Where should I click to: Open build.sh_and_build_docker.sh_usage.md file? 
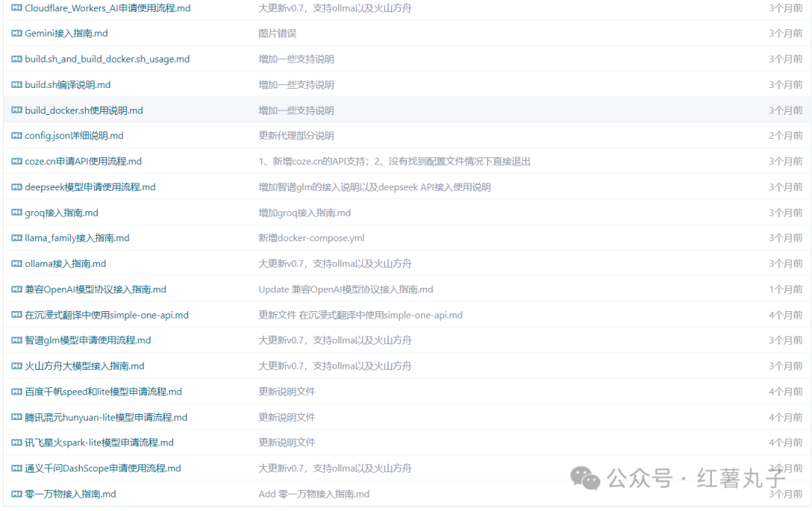tap(108, 59)
